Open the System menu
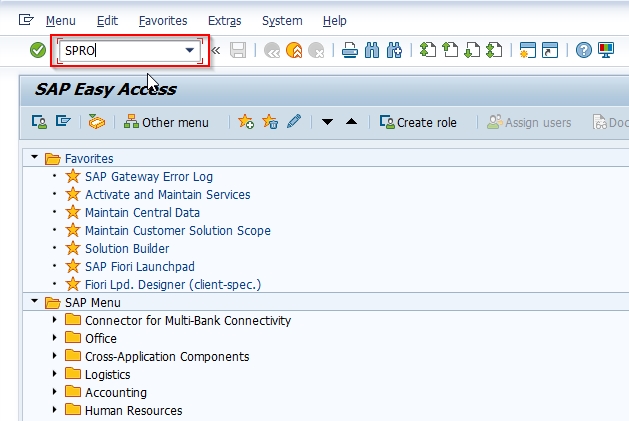This screenshot has height=421, width=629. tap(282, 20)
